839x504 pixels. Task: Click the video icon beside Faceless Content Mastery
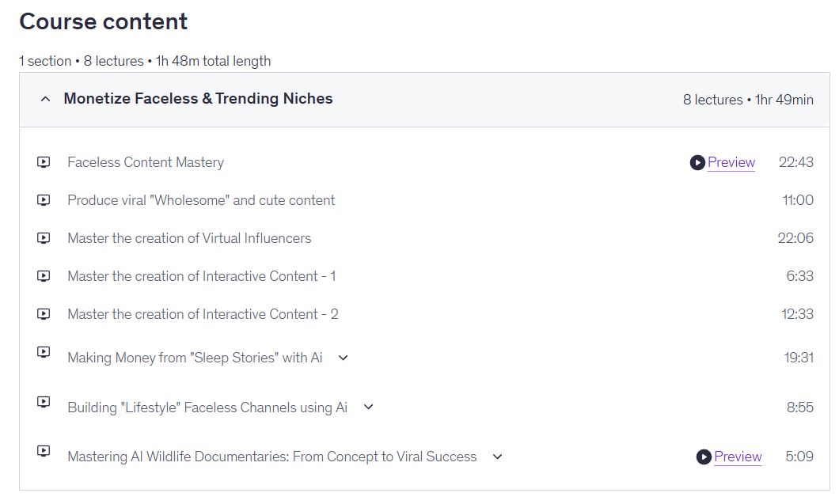[44, 162]
